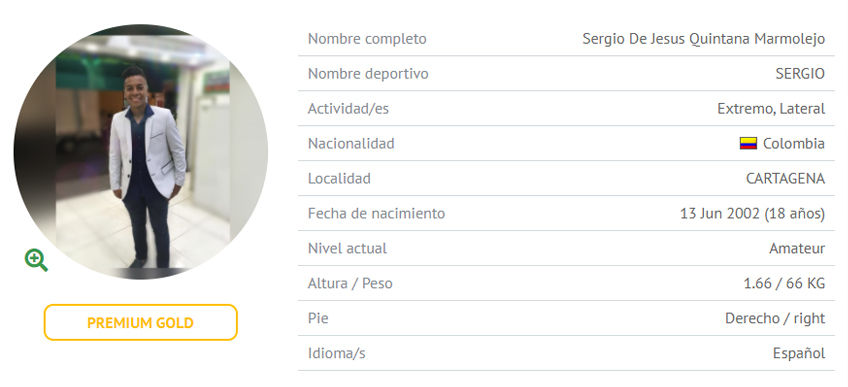Viewport: 848px width, 387px height.
Task: Click the Altura / Peso label
Action: click(x=350, y=283)
